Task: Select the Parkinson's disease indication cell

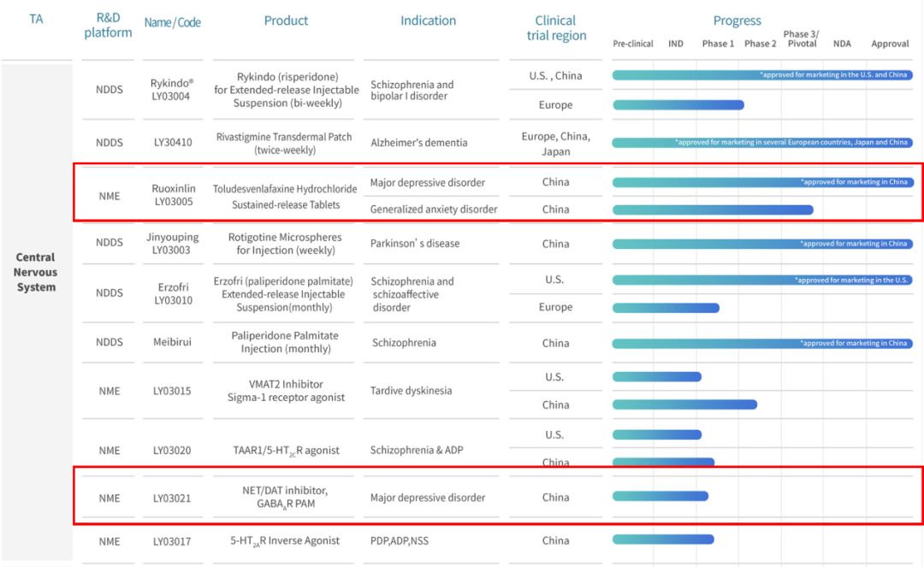Action: 415,244
